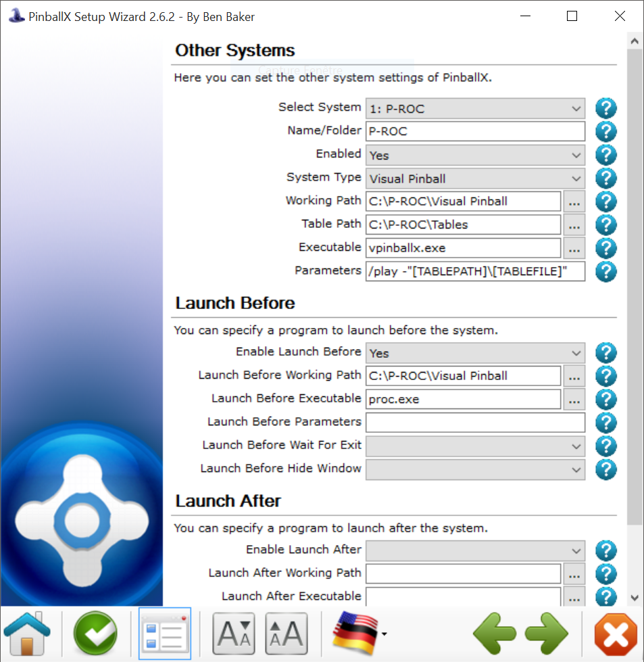
Task: Go back with the green left arrow
Action: [x=495, y=634]
